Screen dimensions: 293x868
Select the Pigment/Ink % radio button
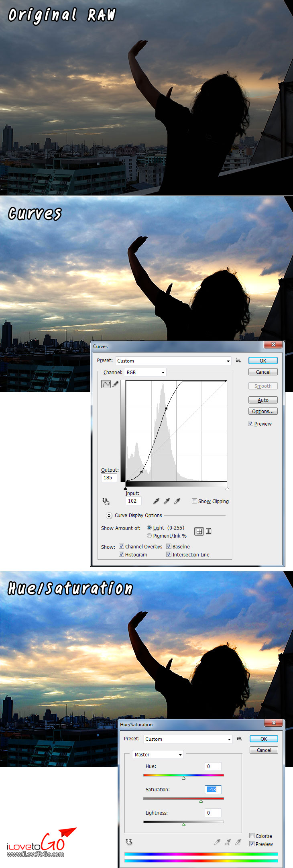149,536
